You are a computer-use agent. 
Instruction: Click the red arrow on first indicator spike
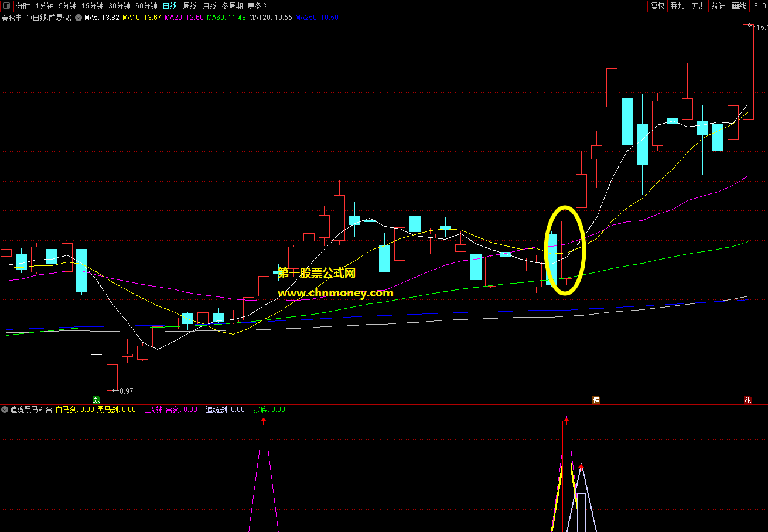(264, 420)
